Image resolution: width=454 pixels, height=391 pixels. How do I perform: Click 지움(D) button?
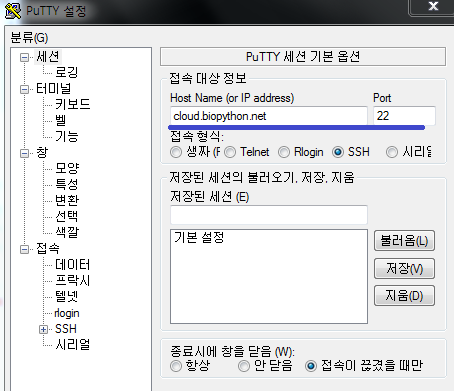(404, 295)
